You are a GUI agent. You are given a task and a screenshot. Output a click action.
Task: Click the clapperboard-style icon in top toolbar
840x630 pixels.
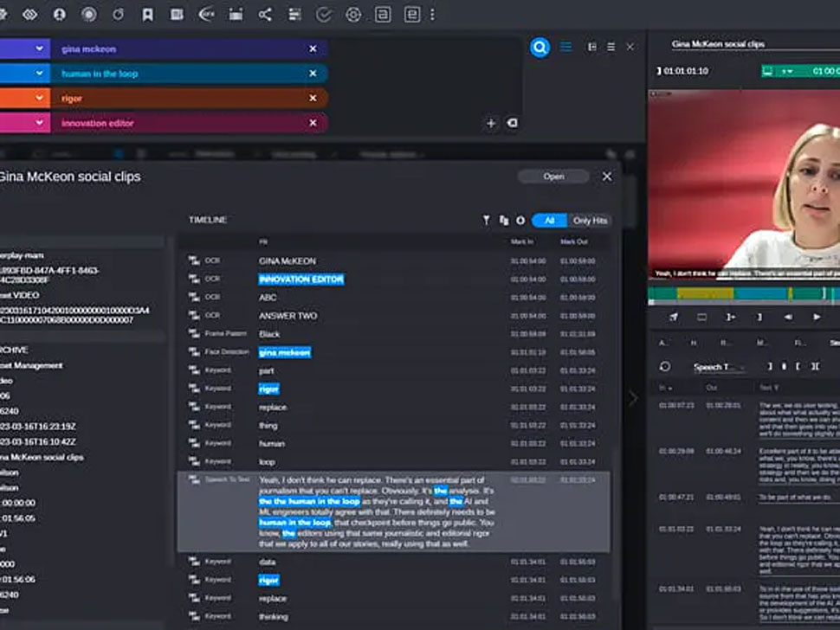[236, 15]
